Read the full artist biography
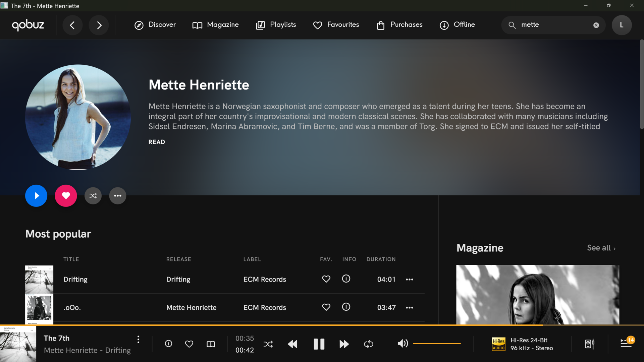Image resolution: width=644 pixels, height=362 pixels. (x=157, y=142)
